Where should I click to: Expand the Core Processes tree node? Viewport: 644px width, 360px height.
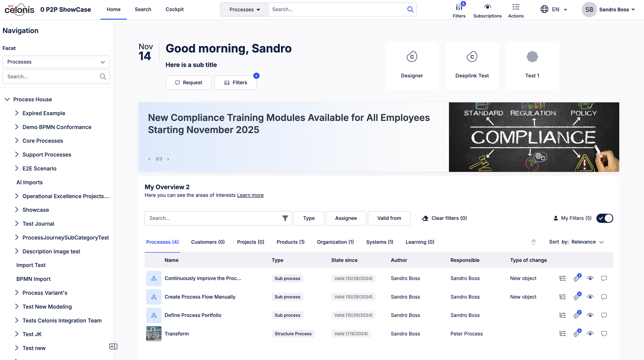[x=17, y=141]
